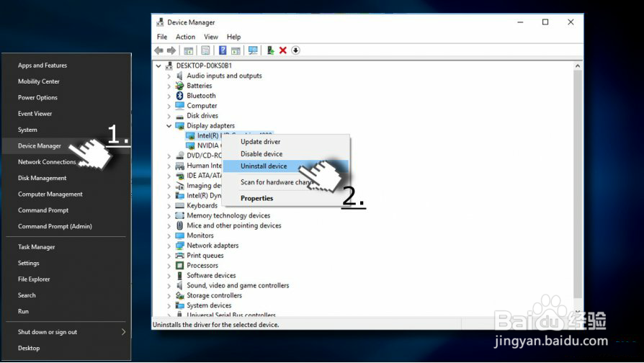644x363 pixels.
Task: Click the vertical scrollbar thumb in device list
Action: pyautogui.click(x=578, y=184)
